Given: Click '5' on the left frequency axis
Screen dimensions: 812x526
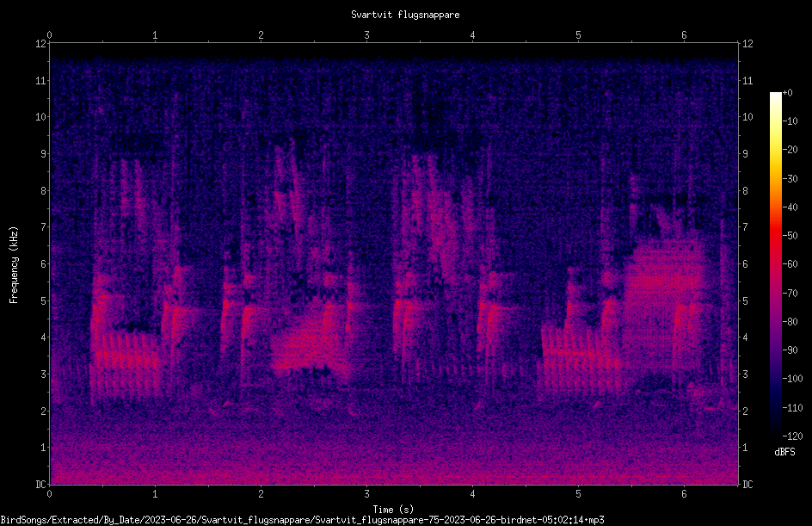Looking at the screenshot, I should 44,300.
